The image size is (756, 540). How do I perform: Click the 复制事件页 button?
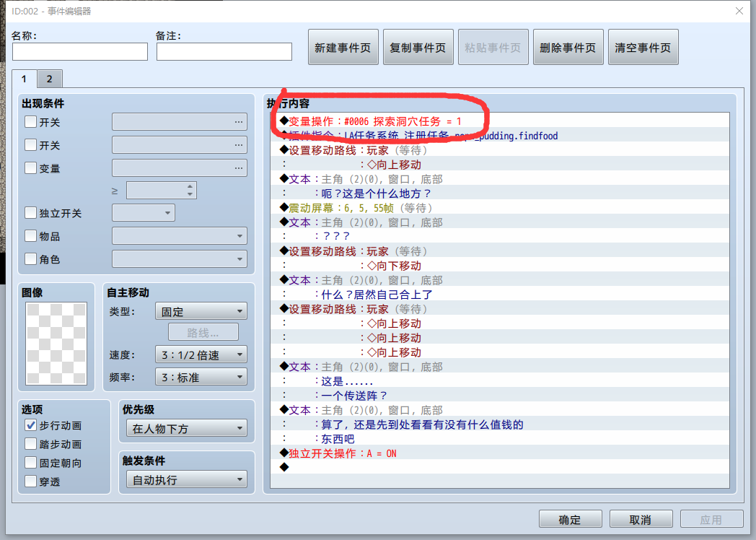pyautogui.click(x=418, y=48)
